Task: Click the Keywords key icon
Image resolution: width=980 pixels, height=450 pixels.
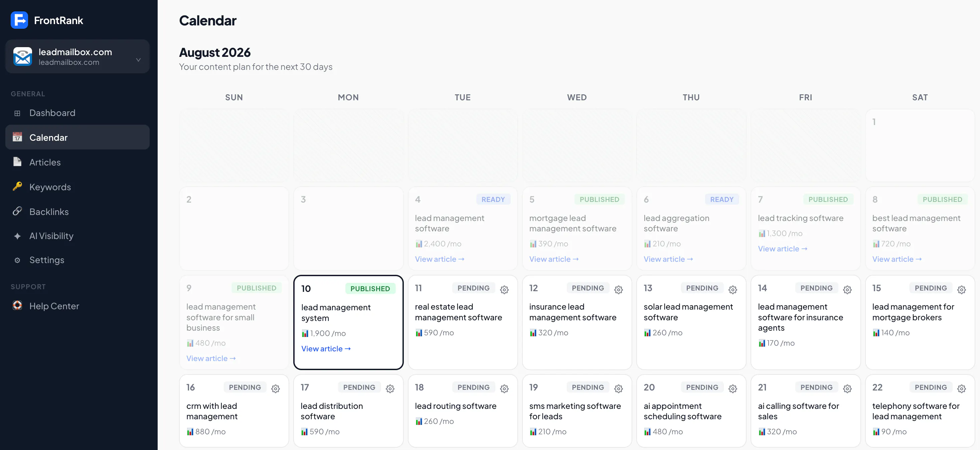Action: (17, 186)
